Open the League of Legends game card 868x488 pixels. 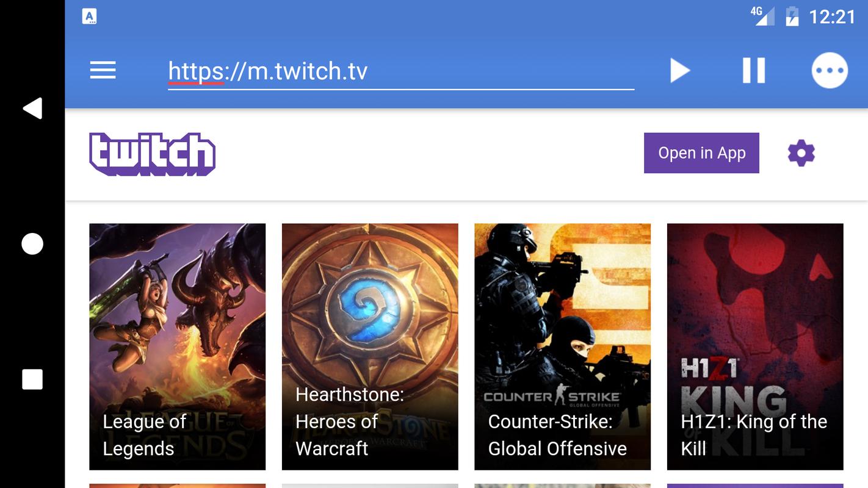click(x=178, y=346)
